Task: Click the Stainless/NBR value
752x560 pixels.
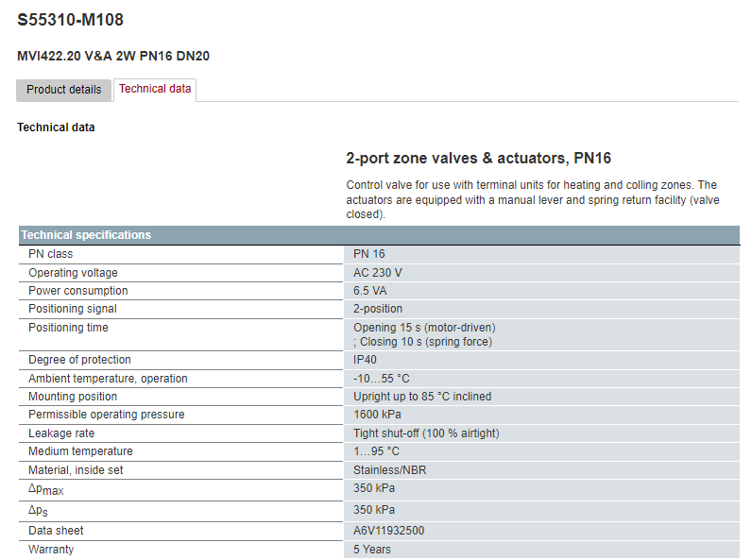Action: 390,470
